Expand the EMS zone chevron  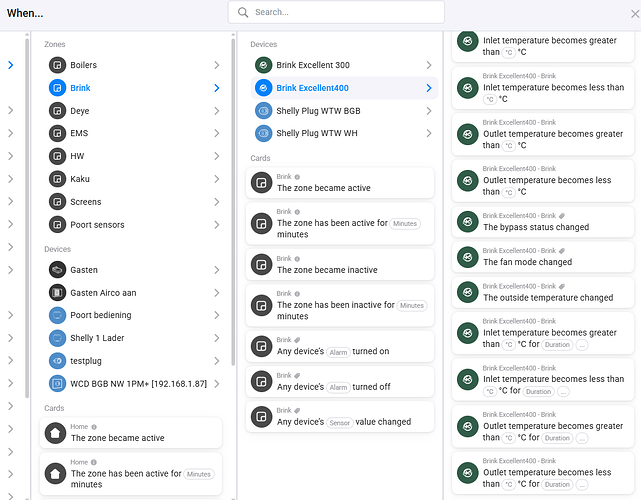217,133
